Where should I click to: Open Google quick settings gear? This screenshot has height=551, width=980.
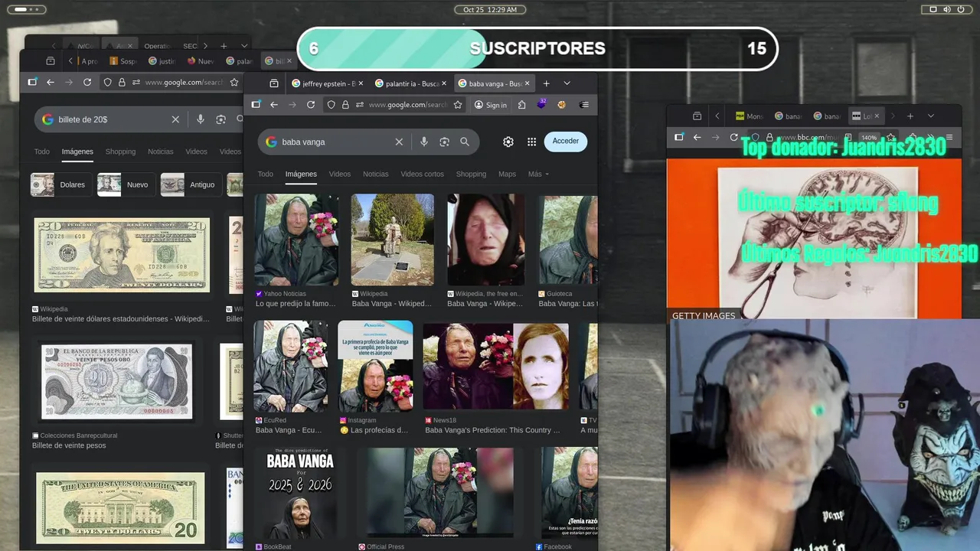[x=508, y=142]
